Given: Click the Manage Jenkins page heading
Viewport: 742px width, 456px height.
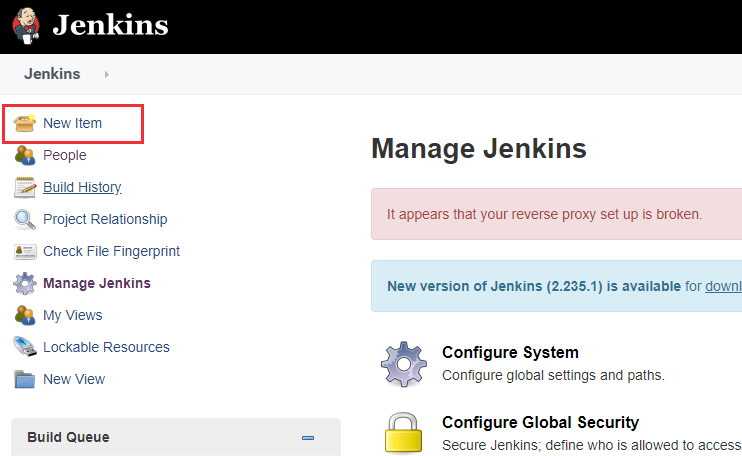Looking at the screenshot, I should click(479, 149).
